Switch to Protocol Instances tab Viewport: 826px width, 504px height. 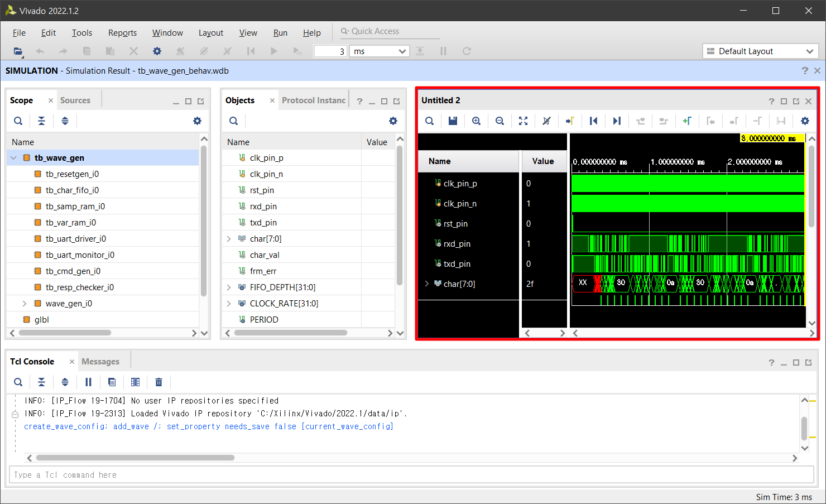pos(314,100)
